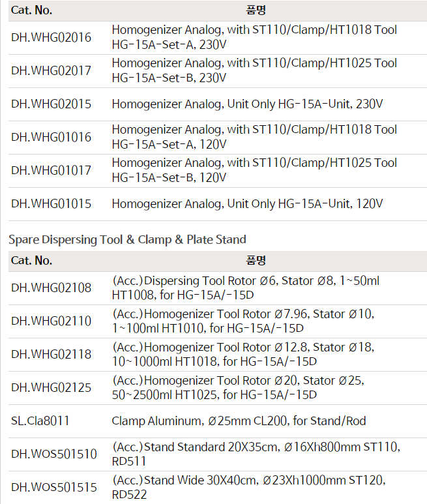
Task: Click the HG-15A-Unit 120V description
Action: tap(247, 204)
